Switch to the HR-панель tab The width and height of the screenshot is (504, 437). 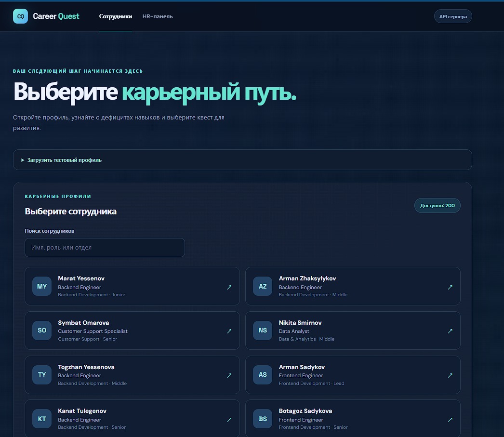click(x=158, y=16)
